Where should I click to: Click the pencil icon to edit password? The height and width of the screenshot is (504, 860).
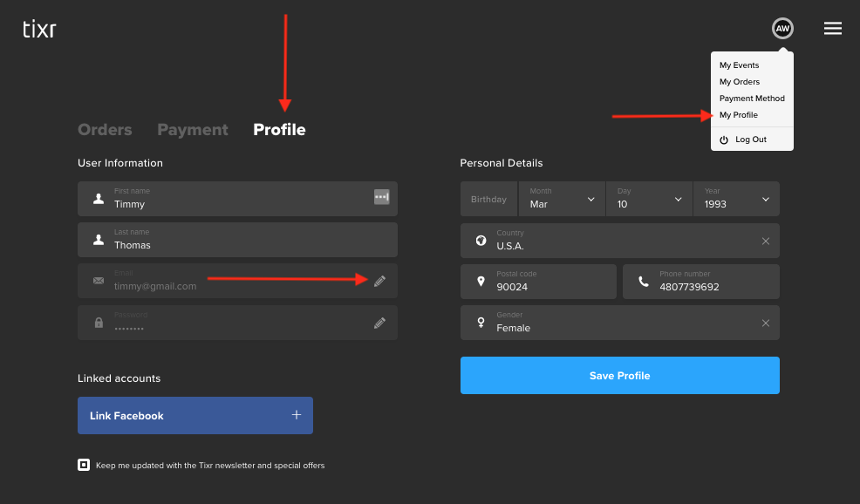point(379,323)
